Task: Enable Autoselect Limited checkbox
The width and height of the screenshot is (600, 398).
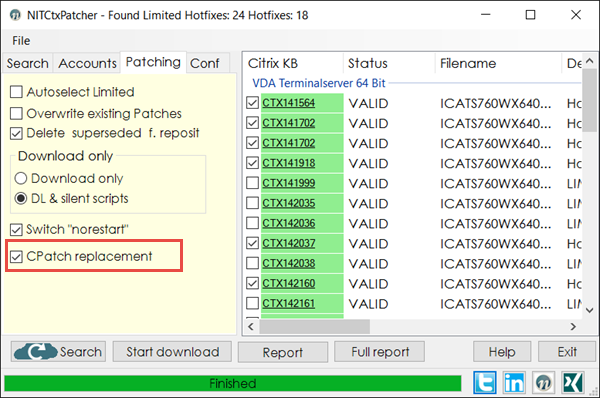Action: point(16,92)
